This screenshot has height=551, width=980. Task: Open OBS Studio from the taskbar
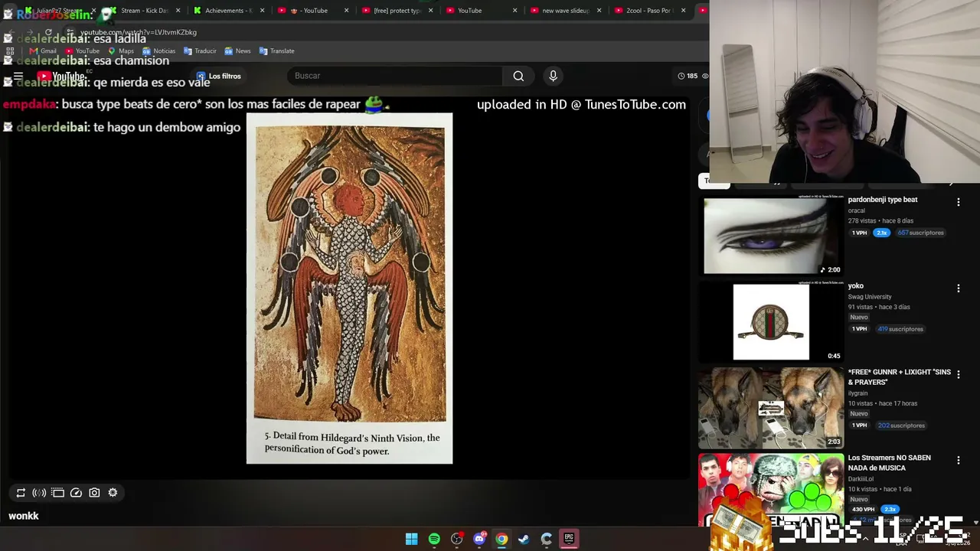click(456, 539)
